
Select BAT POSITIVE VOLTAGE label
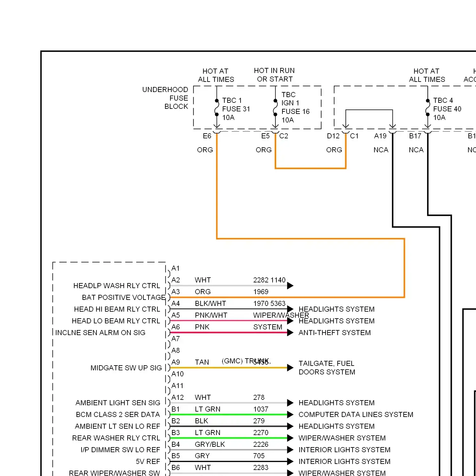click(x=124, y=297)
